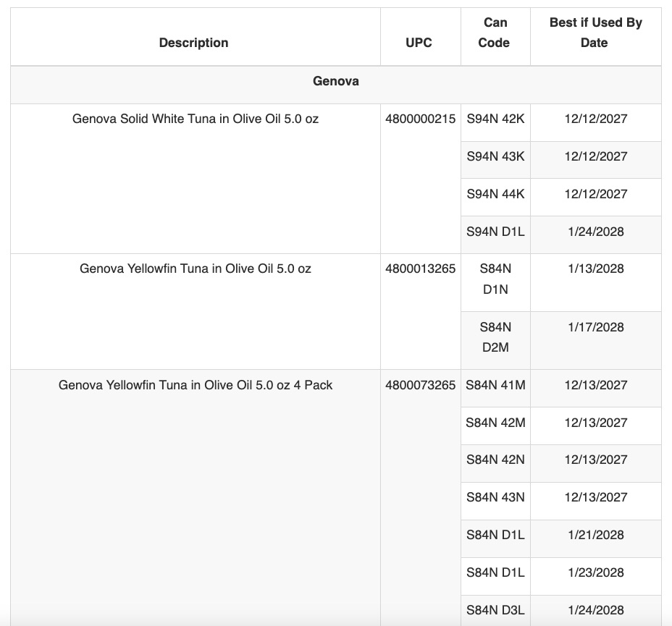The image size is (672, 626).
Task: Click UPC 4800073265
Action: [420, 385]
